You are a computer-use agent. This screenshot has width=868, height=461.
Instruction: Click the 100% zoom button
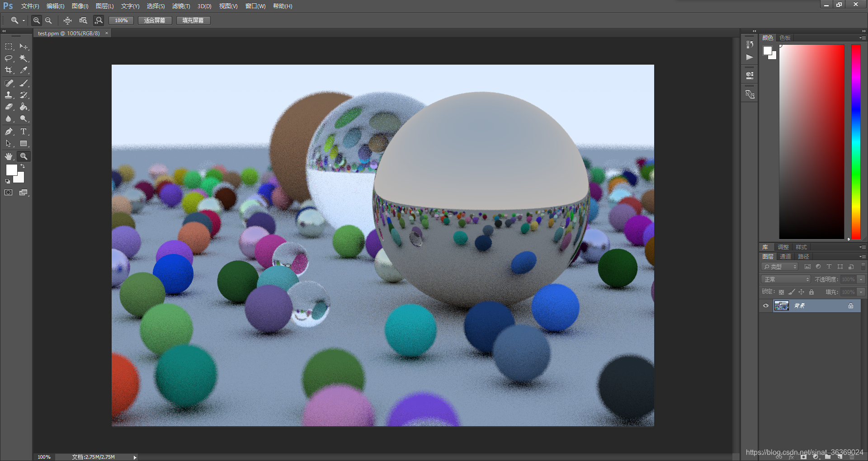(121, 20)
